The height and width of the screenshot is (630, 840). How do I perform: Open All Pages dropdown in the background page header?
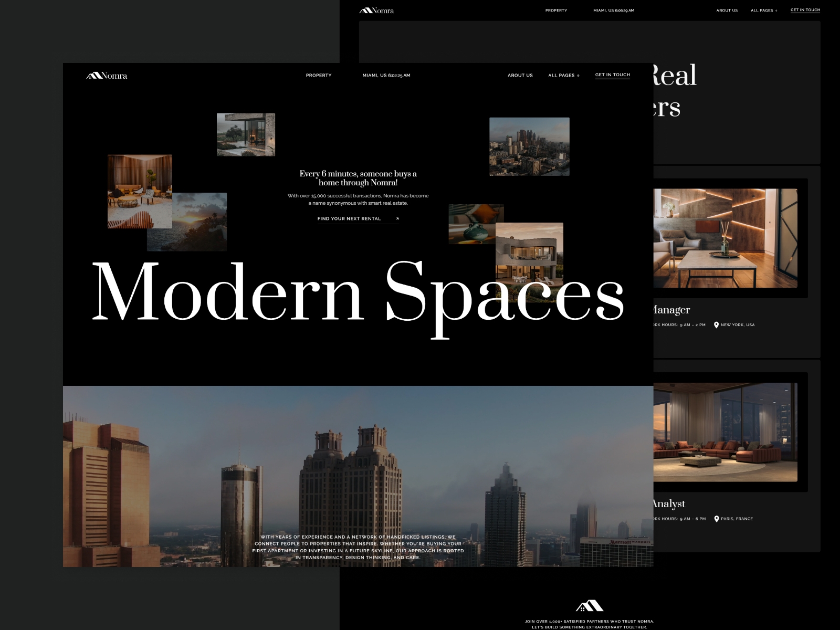pos(763,10)
